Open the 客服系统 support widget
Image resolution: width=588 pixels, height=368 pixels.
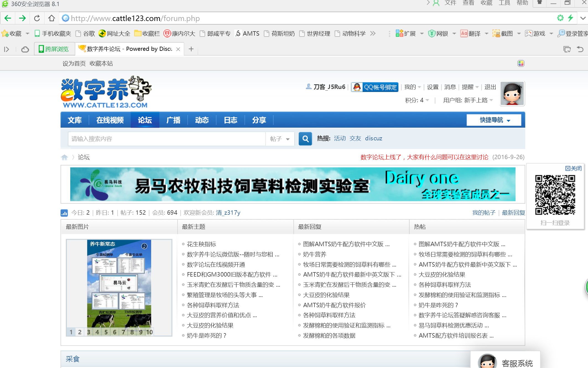pyautogui.click(x=505, y=360)
